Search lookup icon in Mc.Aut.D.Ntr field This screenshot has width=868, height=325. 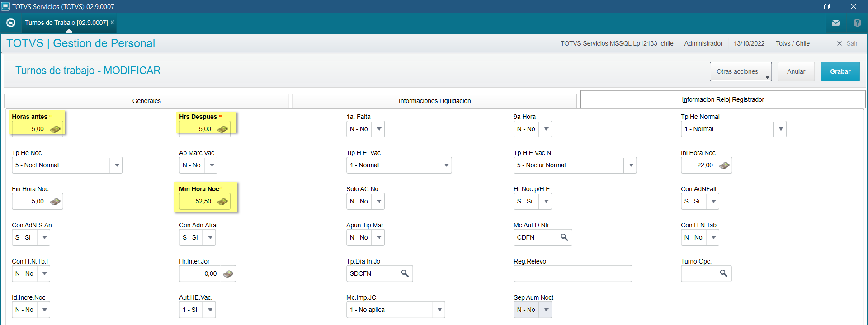tap(564, 237)
